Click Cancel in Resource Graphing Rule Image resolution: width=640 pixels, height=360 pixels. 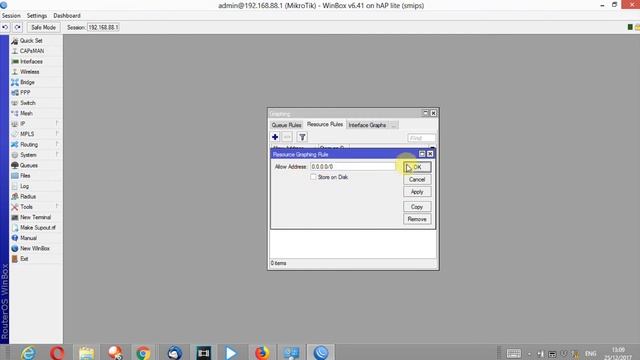pos(417,180)
